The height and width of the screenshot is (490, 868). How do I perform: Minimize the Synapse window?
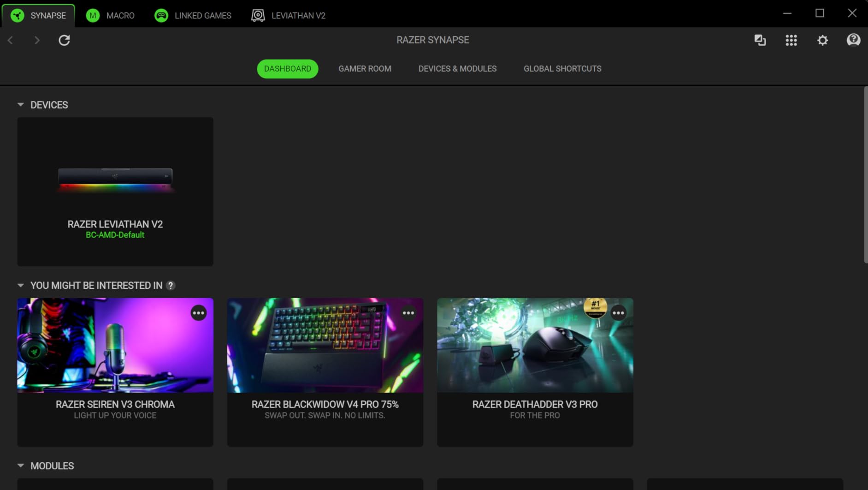(x=787, y=13)
